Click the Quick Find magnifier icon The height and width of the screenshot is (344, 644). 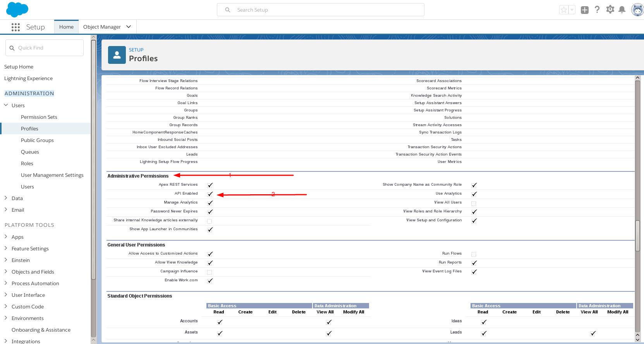point(12,48)
